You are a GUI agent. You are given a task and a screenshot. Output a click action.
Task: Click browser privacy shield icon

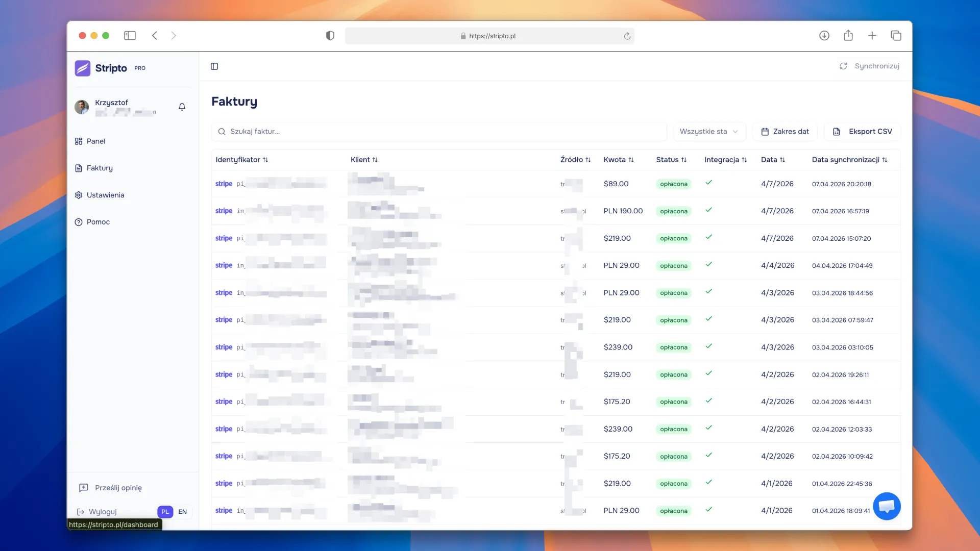pos(330,36)
